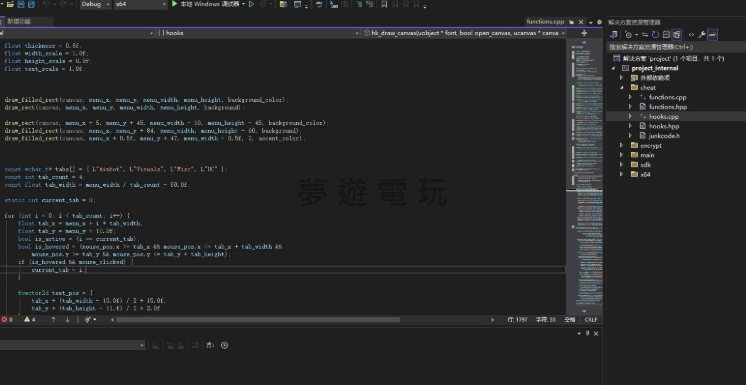Select the x64 folder in Solution Explorer
Viewport: 746px width, 385px height.
coord(645,174)
